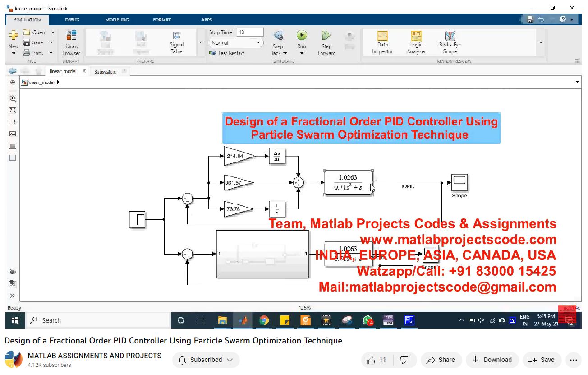Open the FORMAT ribbon tab
Screen dimensions: 588x375
click(x=162, y=20)
